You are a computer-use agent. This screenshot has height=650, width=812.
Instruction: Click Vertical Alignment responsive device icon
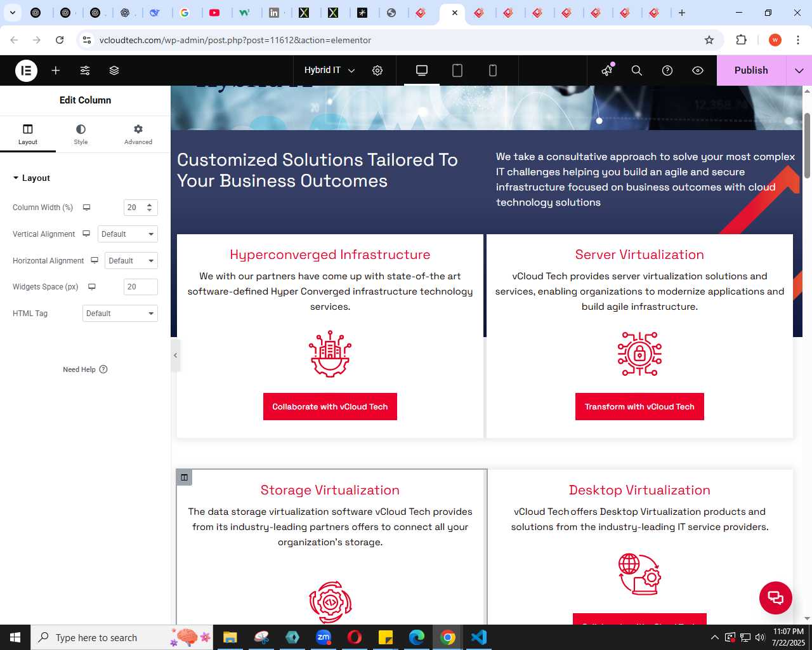86,234
